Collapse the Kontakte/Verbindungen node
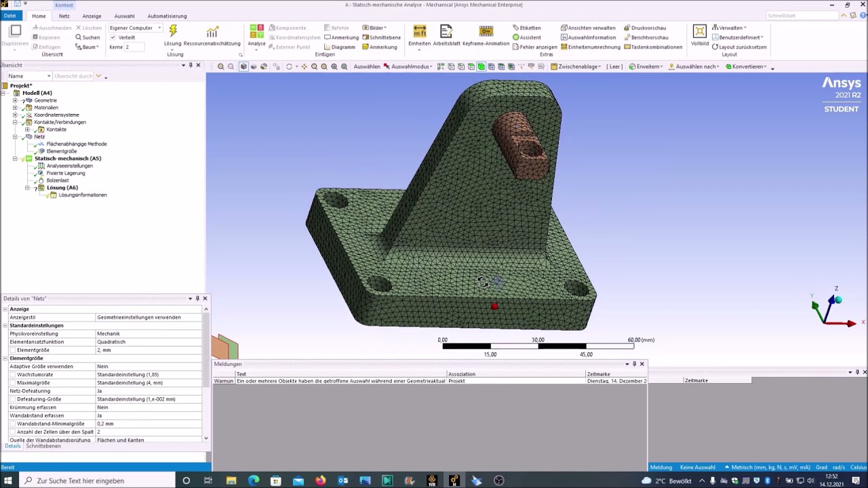Image resolution: width=868 pixels, height=488 pixels. coord(15,122)
